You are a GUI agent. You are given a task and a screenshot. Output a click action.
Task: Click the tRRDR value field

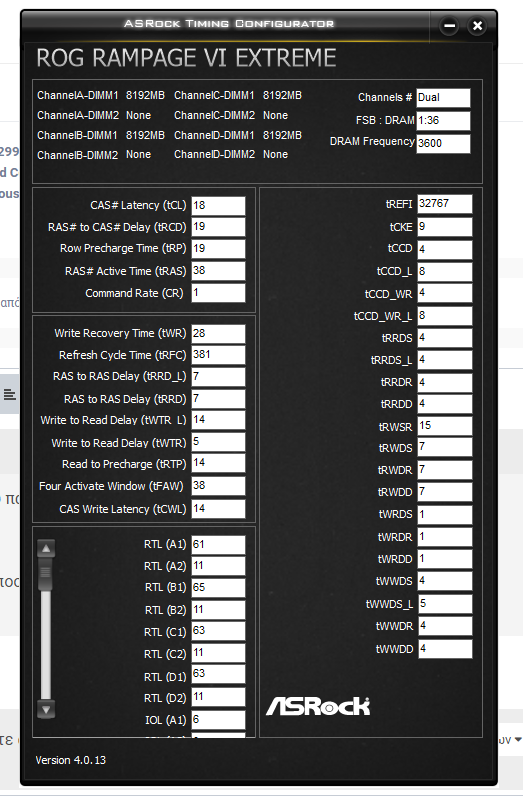[x=444, y=382]
